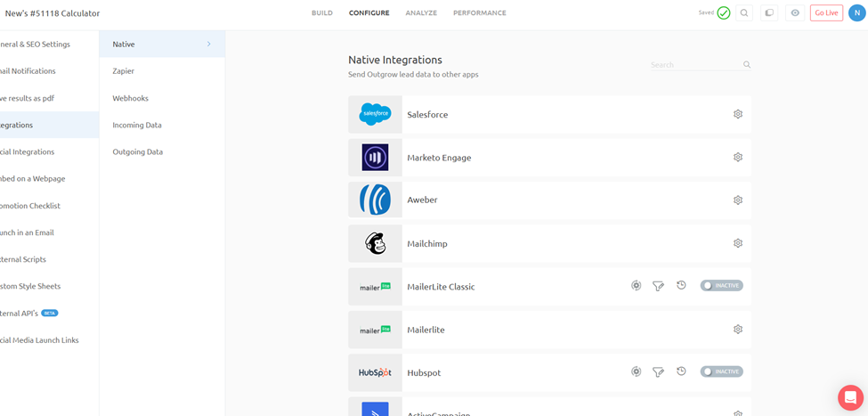This screenshot has height=416, width=868.
Task: Edit the filter for Hubspot integration
Action: pyautogui.click(x=658, y=372)
